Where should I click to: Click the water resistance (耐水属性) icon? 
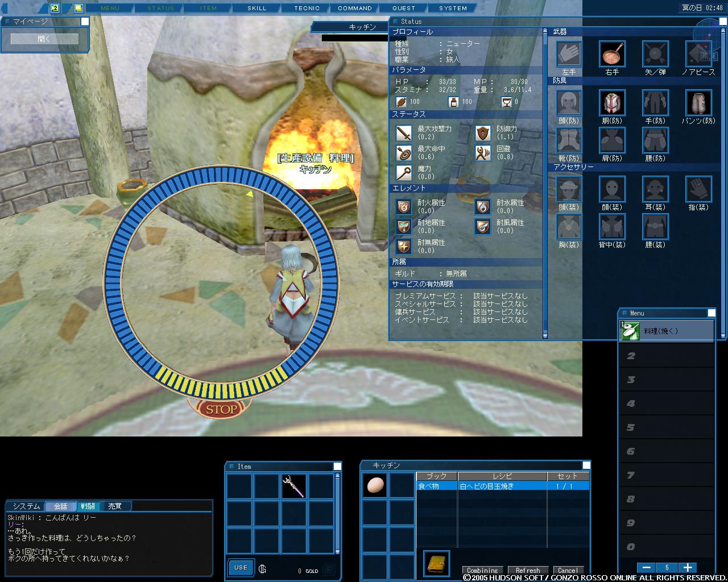tap(483, 207)
